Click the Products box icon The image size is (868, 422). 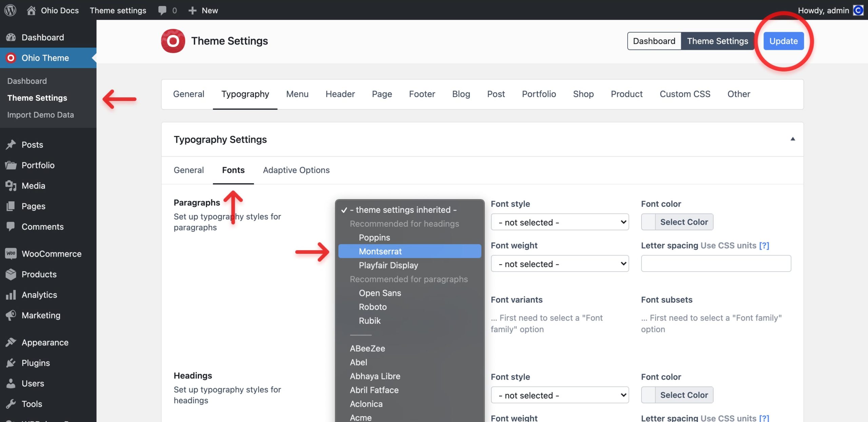[11, 274]
